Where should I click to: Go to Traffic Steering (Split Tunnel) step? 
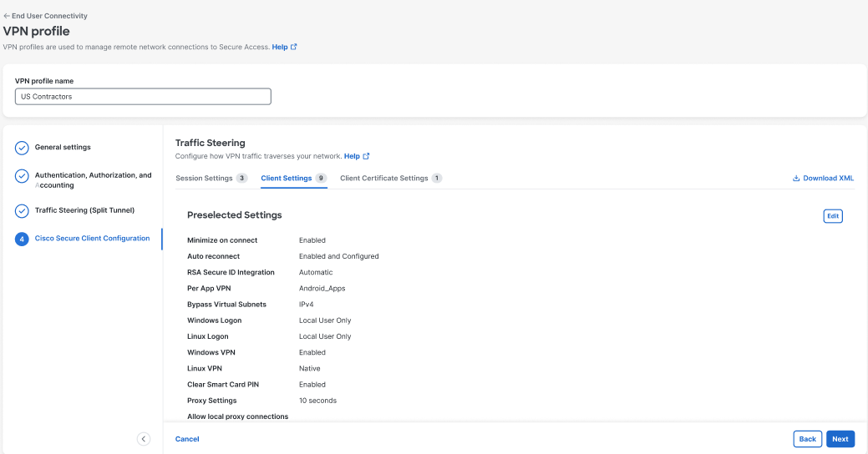tap(84, 210)
